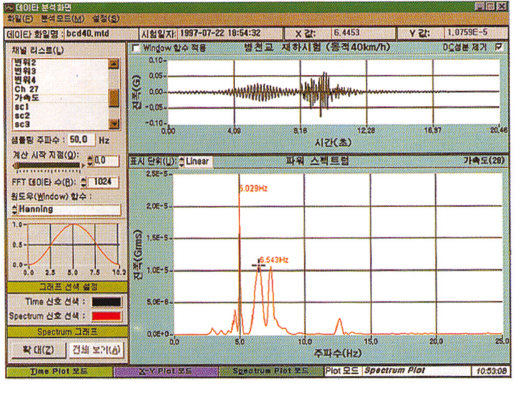Click the window title bar application icon
The height and width of the screenshot is (396, 524).
point(11,7)
